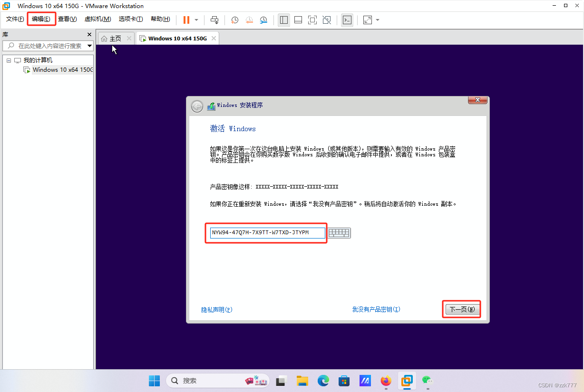Click the send Ctrl+Alt+Del toolbar icon

214,20
